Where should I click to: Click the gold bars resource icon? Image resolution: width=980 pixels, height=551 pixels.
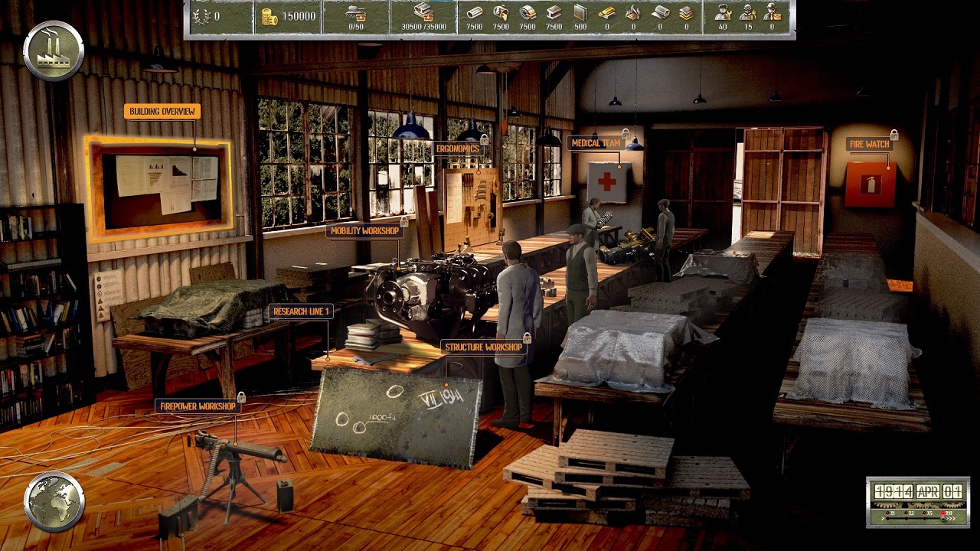(x=606, y=12)
